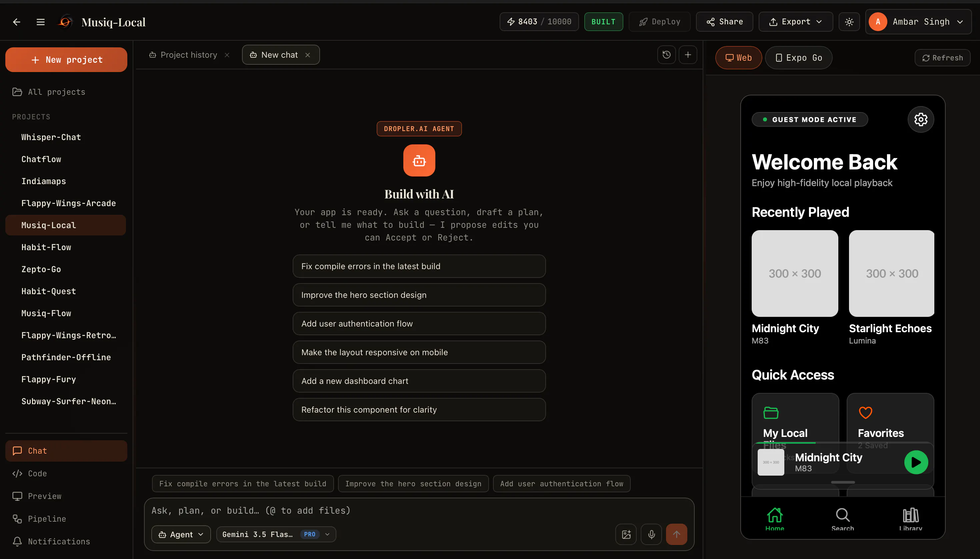Play Midnight City with green play button
The image size is (980, 559).
[916, 462]
